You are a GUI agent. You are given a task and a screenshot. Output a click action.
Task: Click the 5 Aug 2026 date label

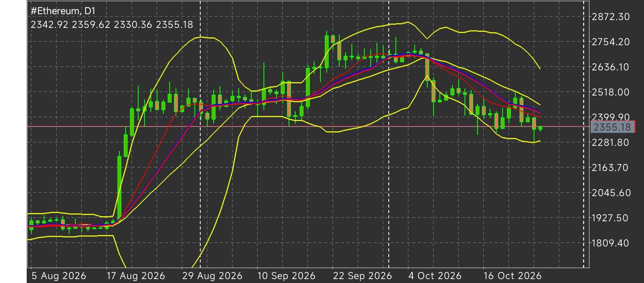pyautogui.click(x=59, y=276)
